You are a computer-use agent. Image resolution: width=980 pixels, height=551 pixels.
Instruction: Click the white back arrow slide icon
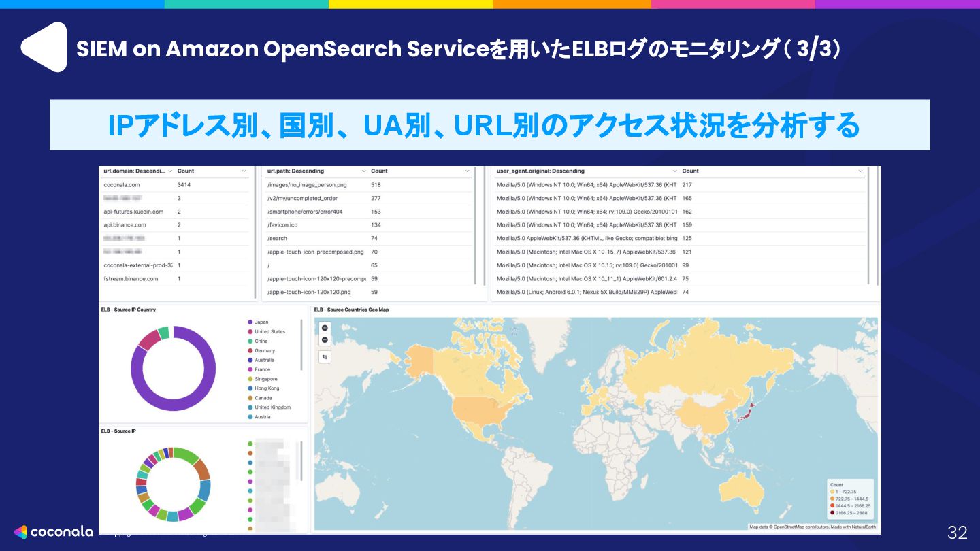coord(44,47)
